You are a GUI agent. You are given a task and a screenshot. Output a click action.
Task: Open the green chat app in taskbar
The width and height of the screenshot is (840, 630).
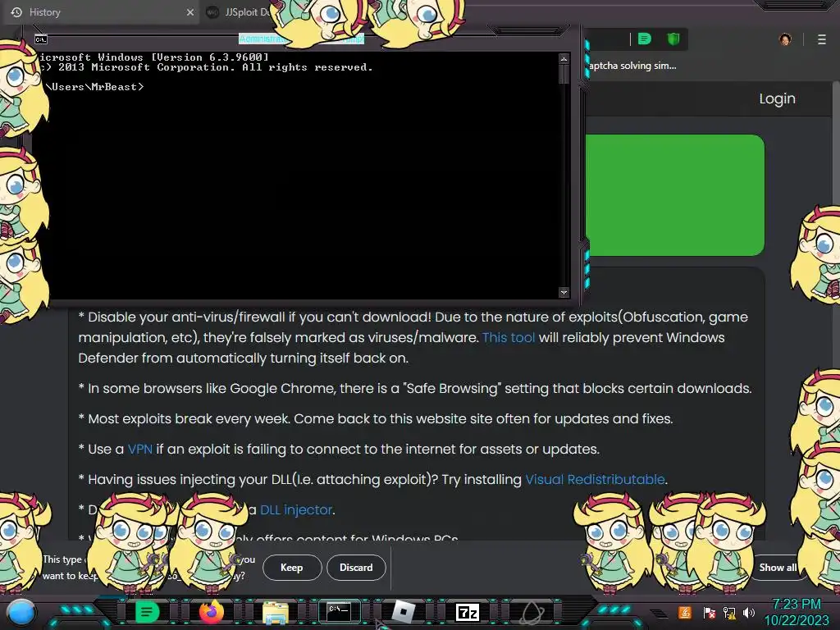[146, 612]
